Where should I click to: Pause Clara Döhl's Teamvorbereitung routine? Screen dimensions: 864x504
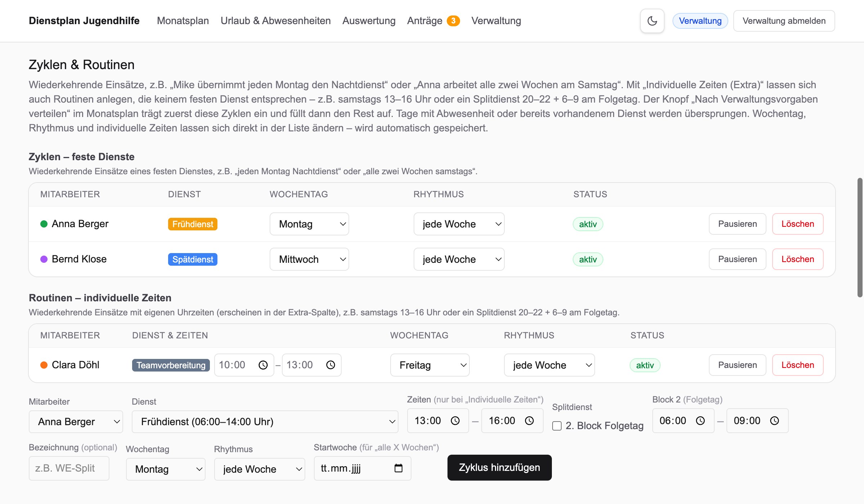pos(737,365)
